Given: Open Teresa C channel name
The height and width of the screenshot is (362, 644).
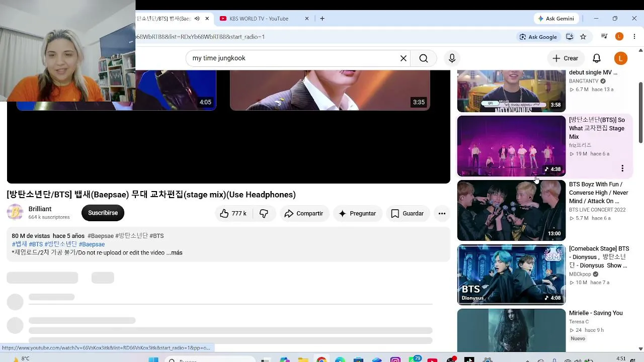Looking at the screenshot, I should [x=579, y=322].
